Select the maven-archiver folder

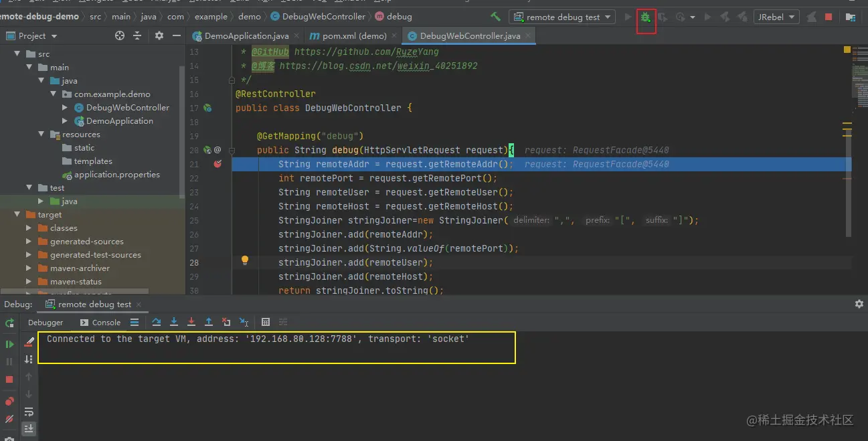coord(74,268)
